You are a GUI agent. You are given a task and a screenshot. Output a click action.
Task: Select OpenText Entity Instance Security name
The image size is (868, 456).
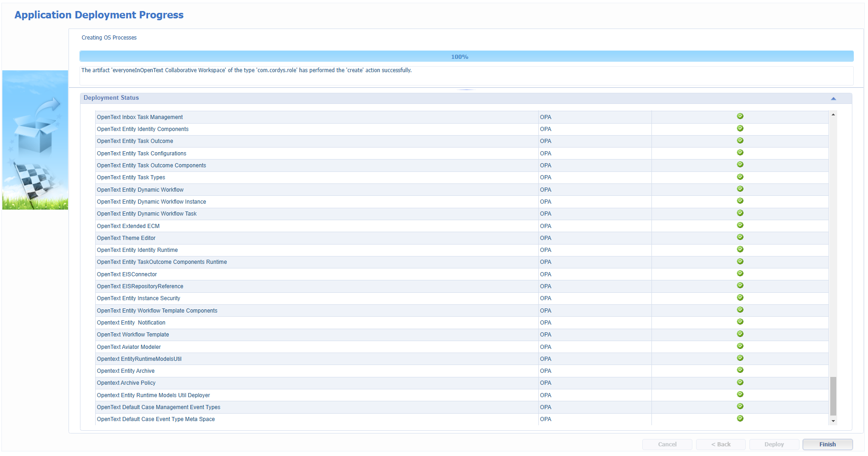point(138,298)
